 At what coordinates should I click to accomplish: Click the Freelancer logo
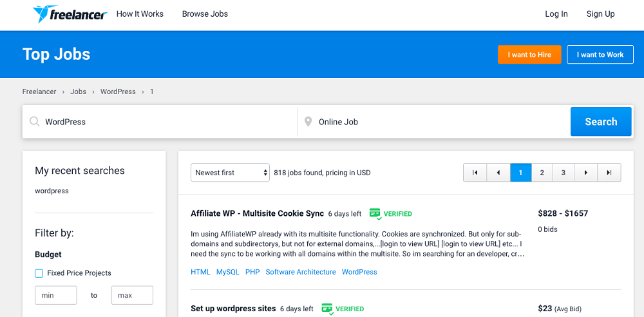click(x=70, y=14)
